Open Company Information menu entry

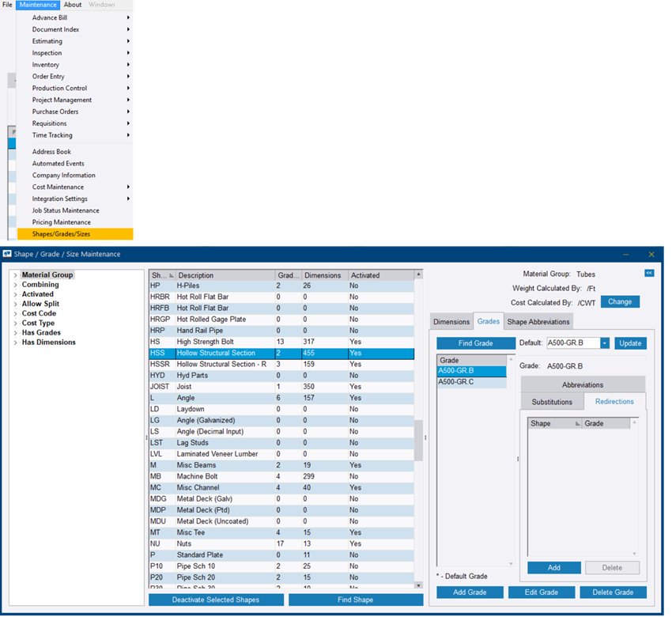[75, 176]
